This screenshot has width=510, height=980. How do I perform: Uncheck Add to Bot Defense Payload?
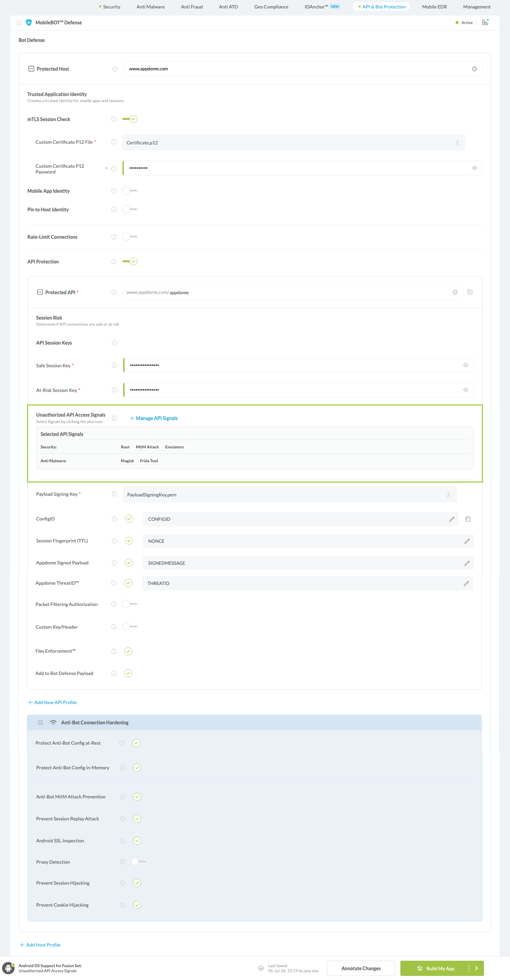[x=128, y=673]
